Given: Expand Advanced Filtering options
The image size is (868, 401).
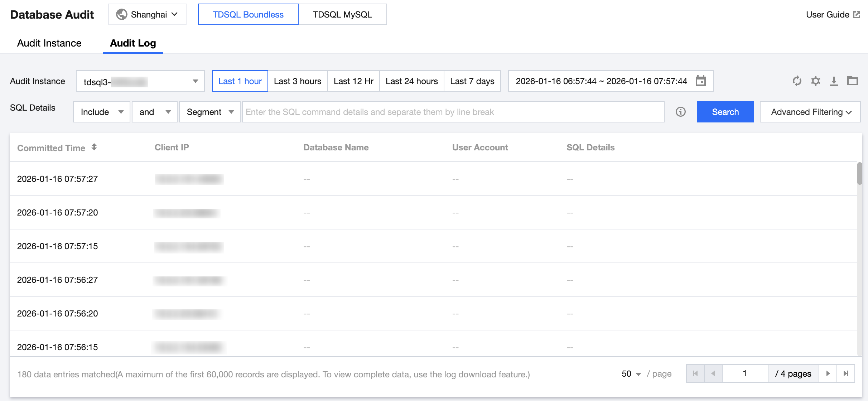Looking at the screenshot, I should [810, 112].
